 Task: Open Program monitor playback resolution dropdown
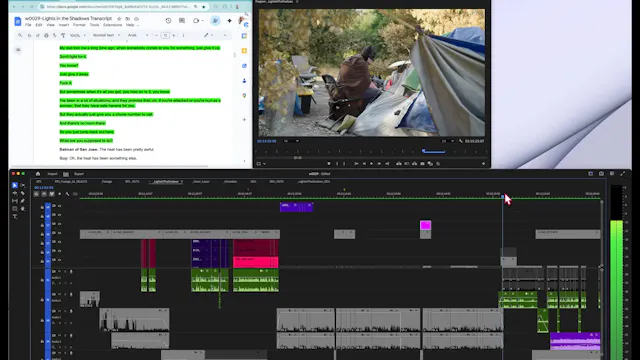click(x=448, y=141)
